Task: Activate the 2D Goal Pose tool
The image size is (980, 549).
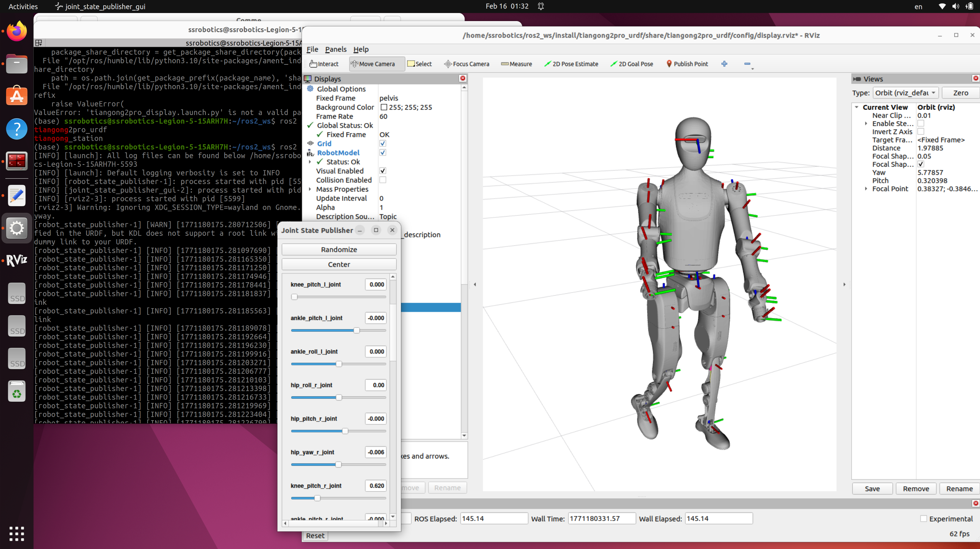Action: click(x=632, y=64)
